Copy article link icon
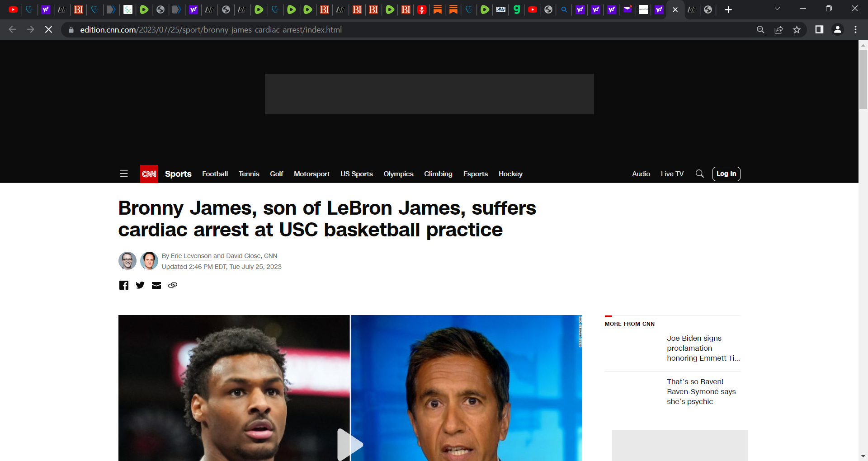The image size is (868, 461). (173, 285)
